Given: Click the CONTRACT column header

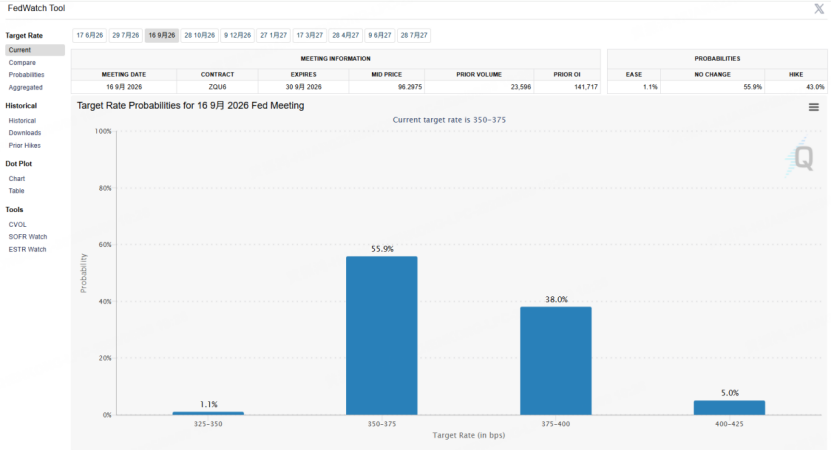Looking at the screenshot, I should (x=217, y=75).
